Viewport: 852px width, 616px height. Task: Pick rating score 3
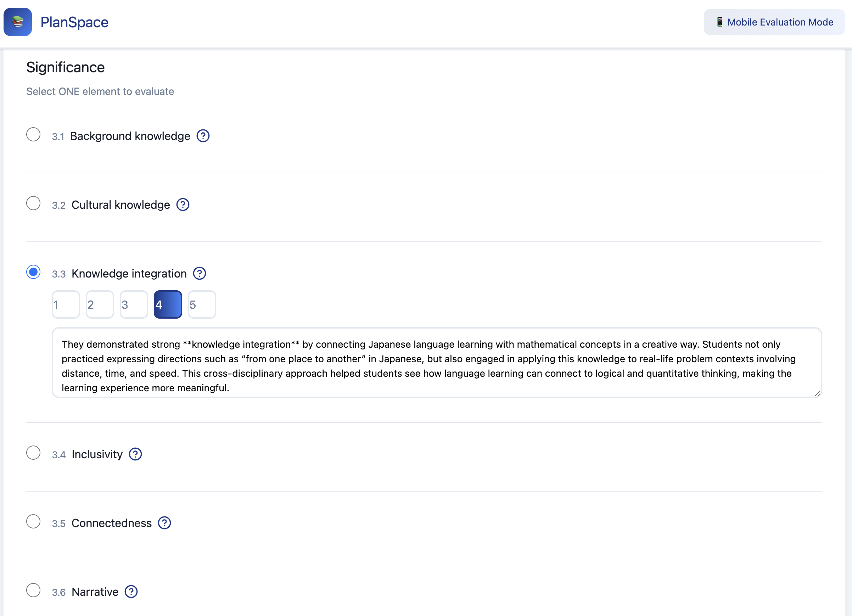coord(134,304)
